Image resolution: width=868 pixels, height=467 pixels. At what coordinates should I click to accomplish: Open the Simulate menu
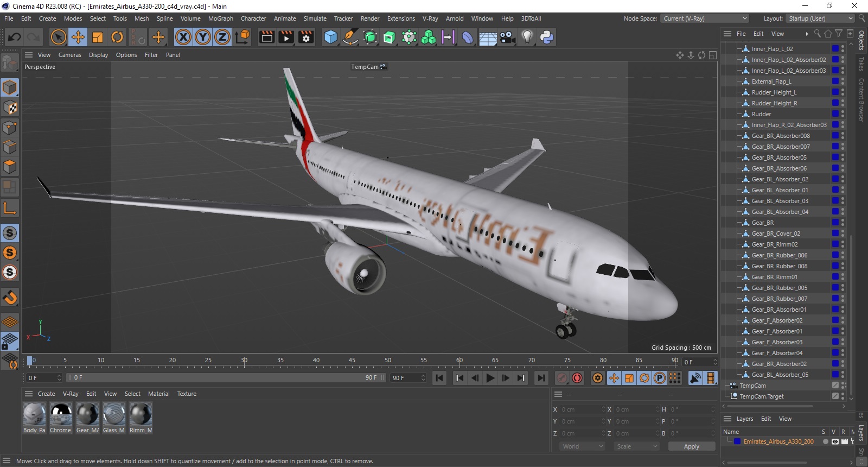point(315,18)
